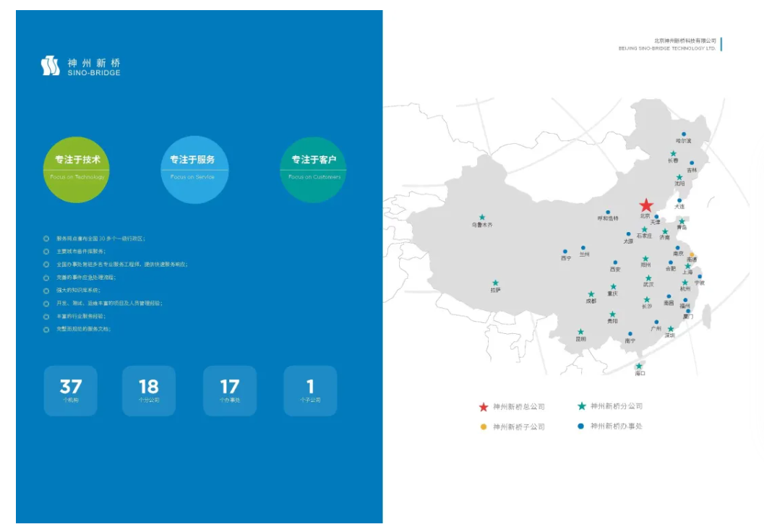764x532 pixels.
Task: Select the bullet ring next to 强大的知识库系统
Action: click(46, 290)
